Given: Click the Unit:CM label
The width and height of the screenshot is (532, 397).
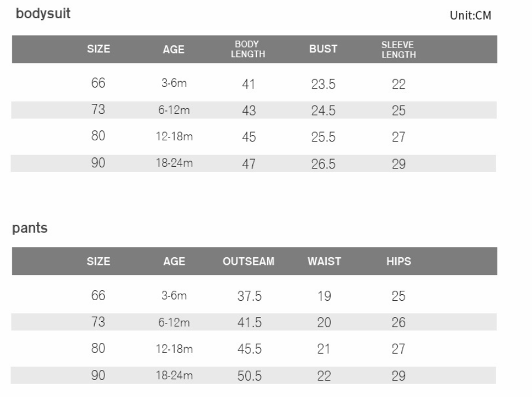Looking at the screenshot, I should point(470,16).
